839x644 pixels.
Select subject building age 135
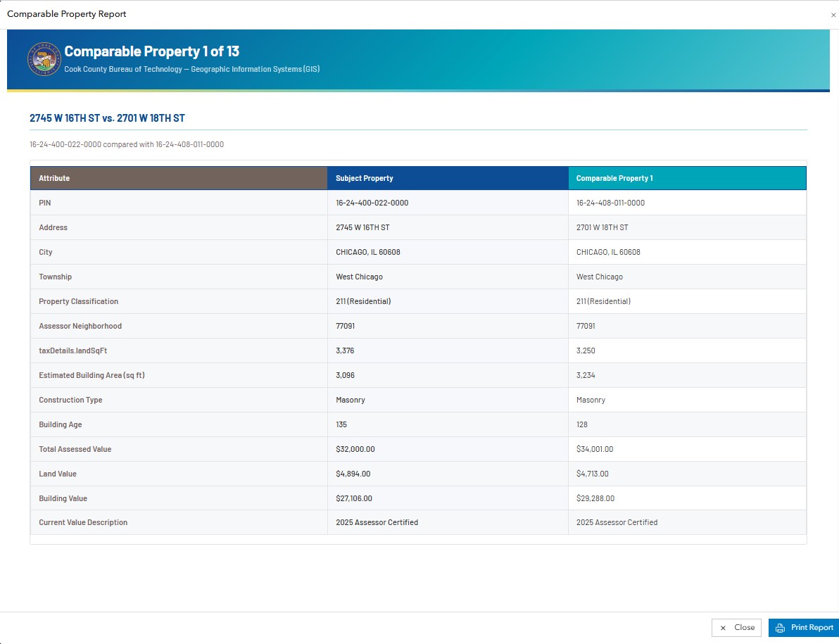pyautogui.click(x=341, y=424)
